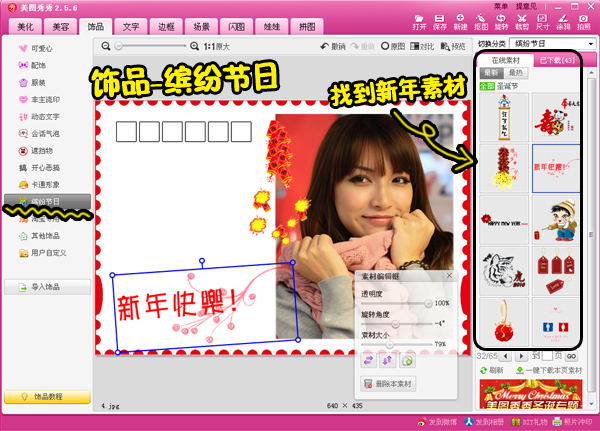Duplicate the selected sticker using the copy icon

click(x=408, y=361)
